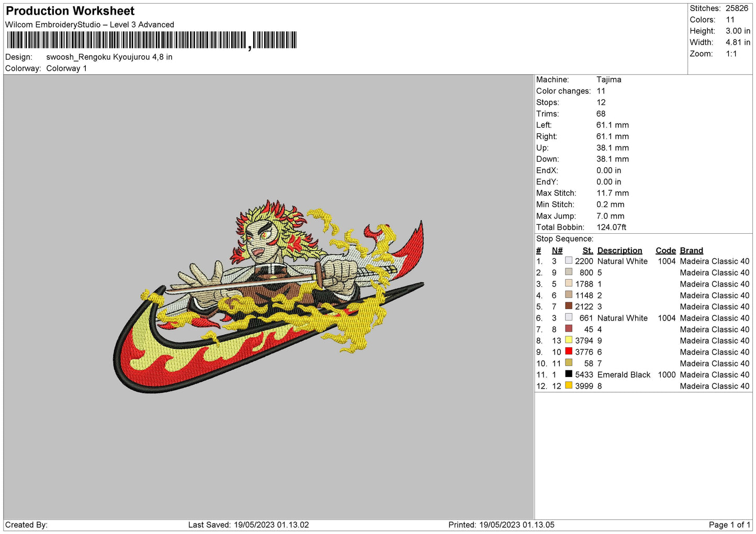This screenshot has width=756, height=534.
Task: Click the Code column header
Action: 665,251
